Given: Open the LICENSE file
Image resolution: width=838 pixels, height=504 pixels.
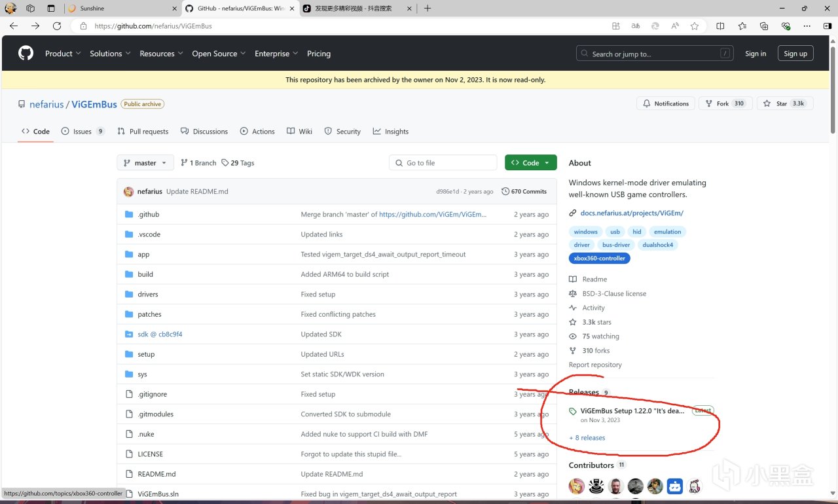Looking at the screenshot, I should point(150,454).
